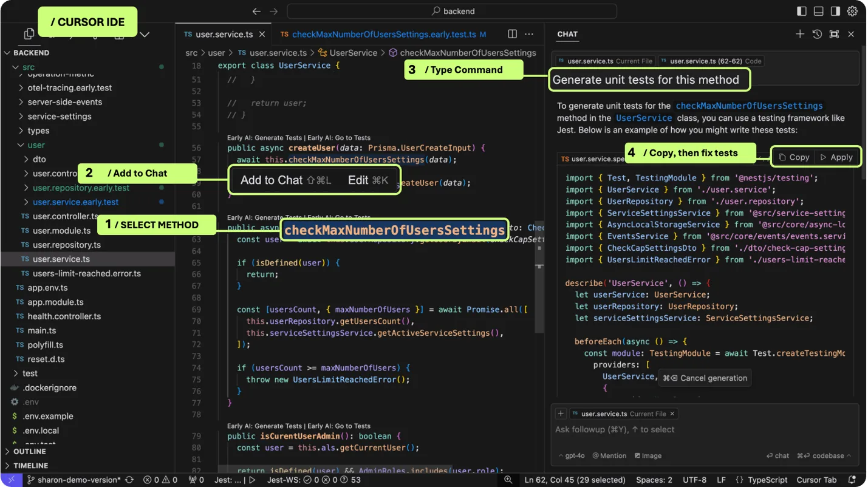
Task: Close the chat panel
Action: [x=851, y=34]
